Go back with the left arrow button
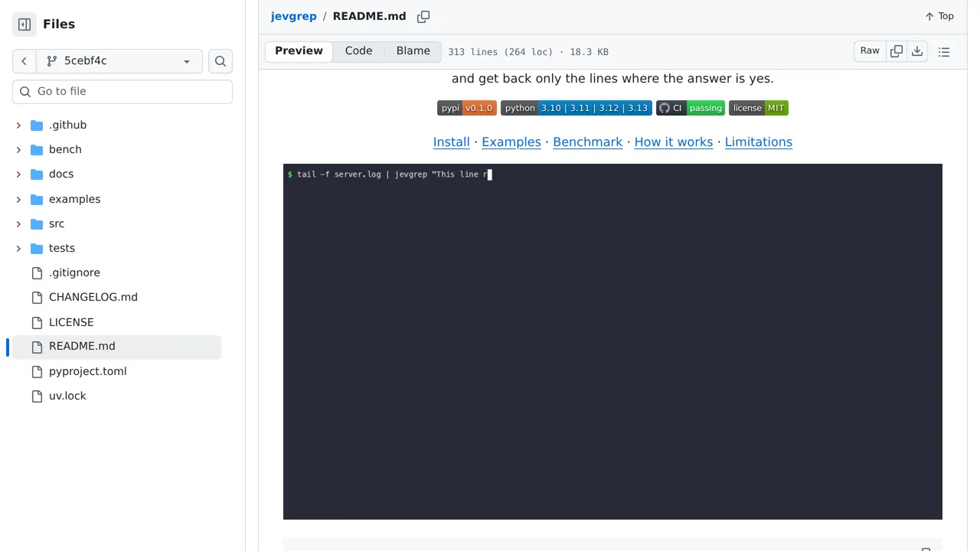The height and width of the screenshot is (551, 980). pyautogui.click(x=24, y=61)
